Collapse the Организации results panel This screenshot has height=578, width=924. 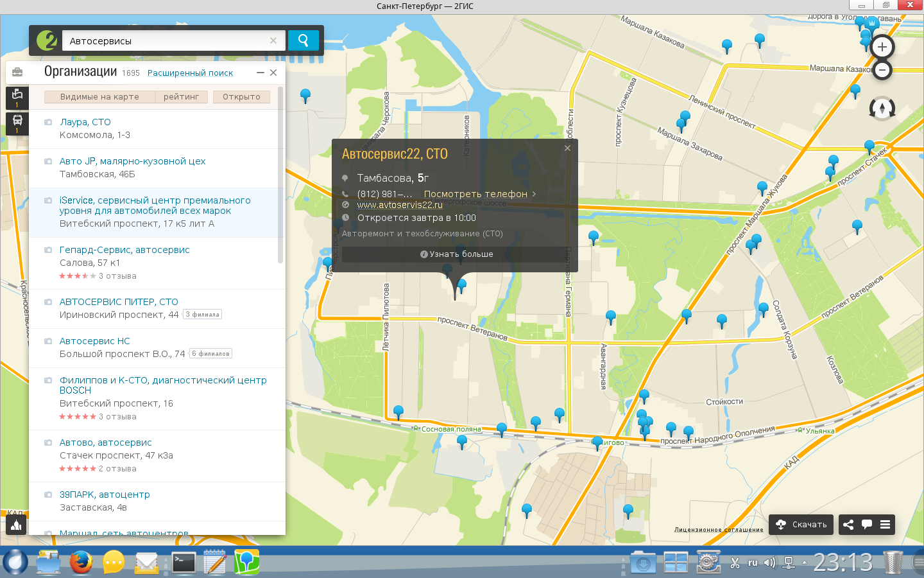coord(261,73)
